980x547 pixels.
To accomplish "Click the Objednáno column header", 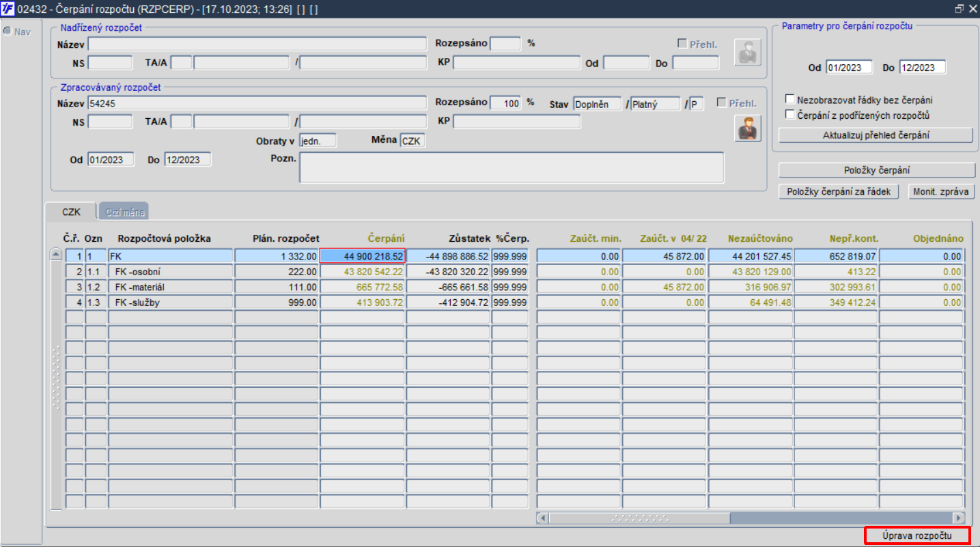I will point(938,238).
